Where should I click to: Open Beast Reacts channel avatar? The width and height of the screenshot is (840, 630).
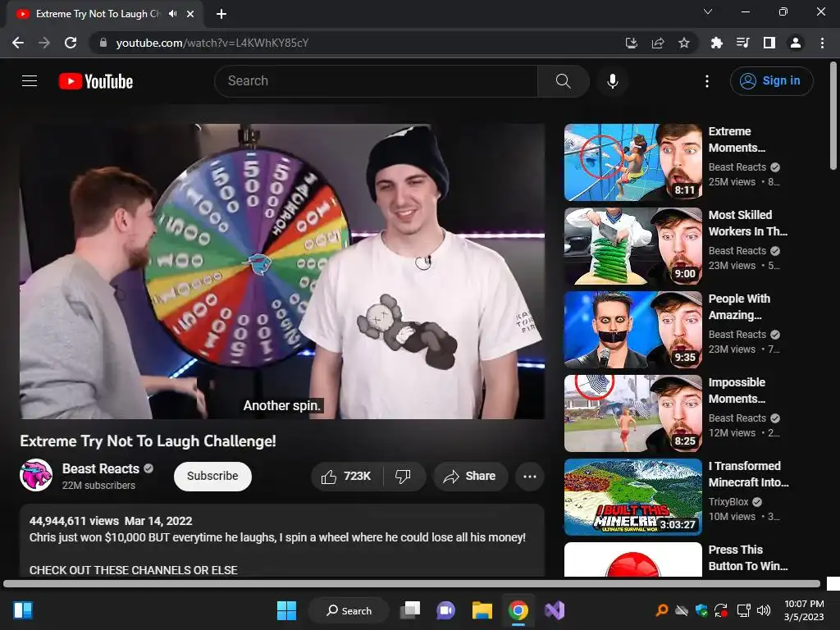click(x=36, y=475)
